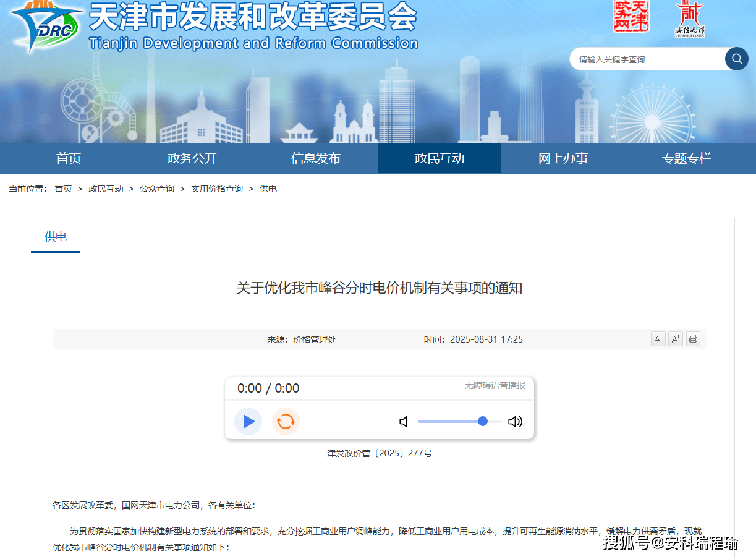Click the DRC logo in header

point(47,26)
